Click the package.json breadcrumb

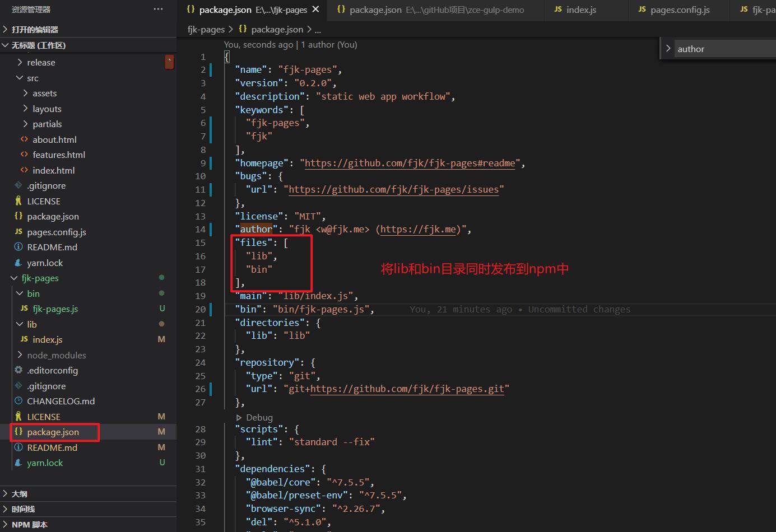[277, 29]
